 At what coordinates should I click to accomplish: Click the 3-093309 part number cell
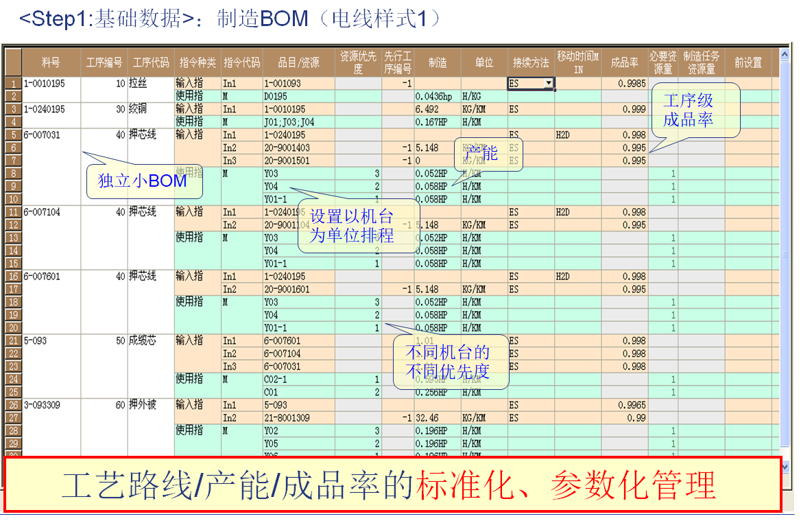[x=51, y=405]
